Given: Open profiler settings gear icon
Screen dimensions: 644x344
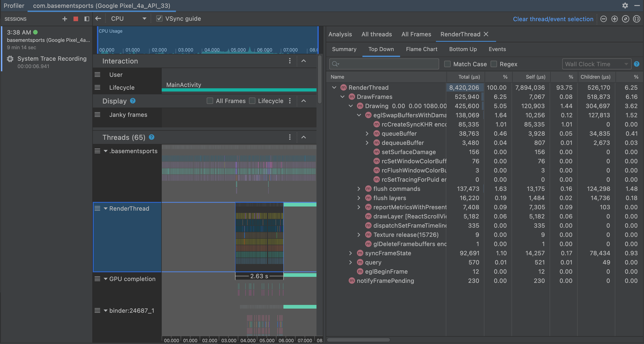Looking at the screenshot, I should click(x=625, y=6).
